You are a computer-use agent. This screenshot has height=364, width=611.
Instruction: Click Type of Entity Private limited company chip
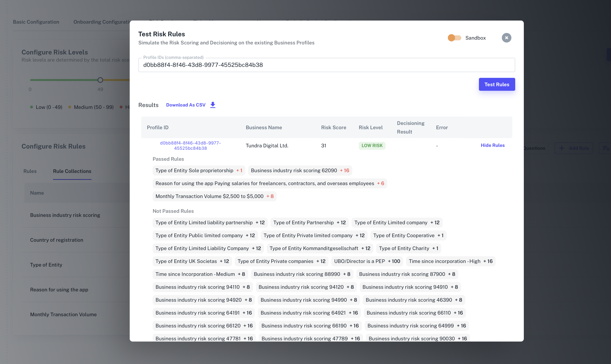[314, 236]
